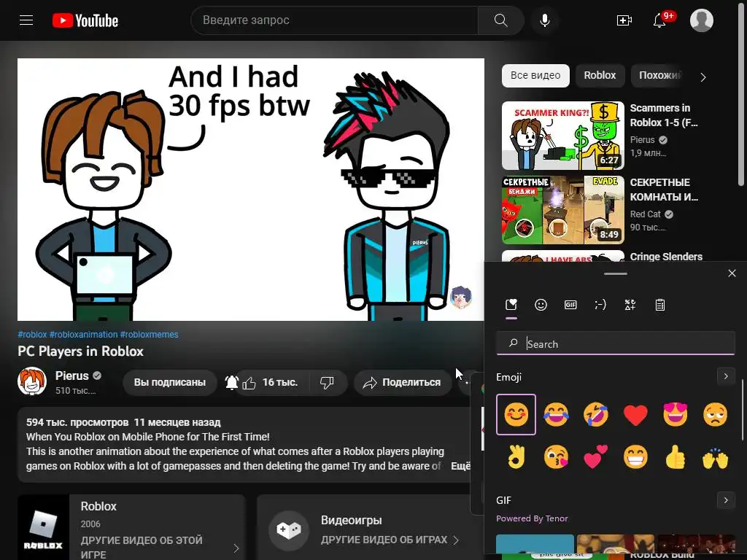Start voice search with microphone icon
This screenshot has width=747, height=560.
545,20
